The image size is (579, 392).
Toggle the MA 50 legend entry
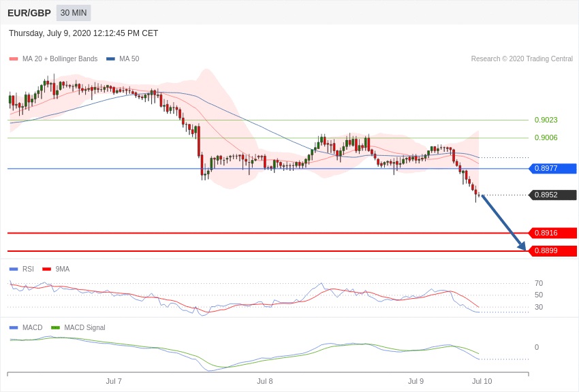(123, 59)
